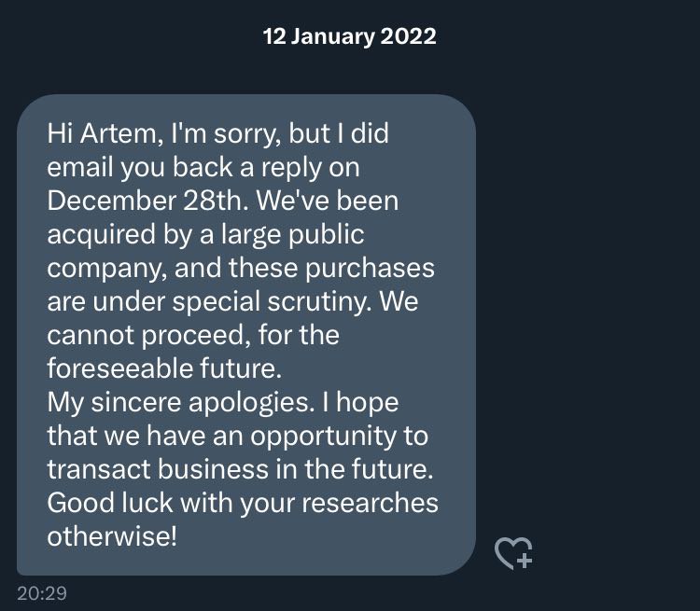Add a reaction with the heart-plus icon

(513, 553)
